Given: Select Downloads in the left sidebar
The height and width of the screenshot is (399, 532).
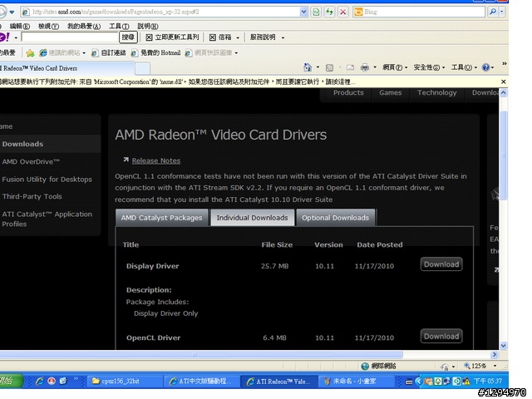Looking at the screenshot, I should pos(50,144).
